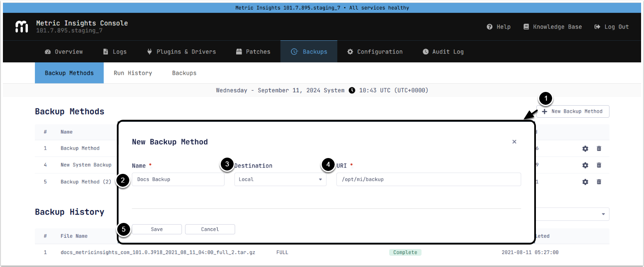
Task: Click the FULL backup type cell
Action: tap(282, 252)
